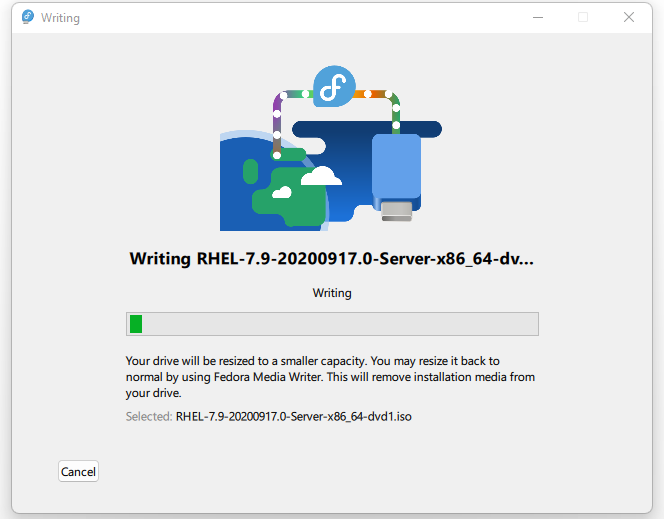664x519 pixels.
Task: Click the drive resize warning paragraph
Action: pos(330,377)
